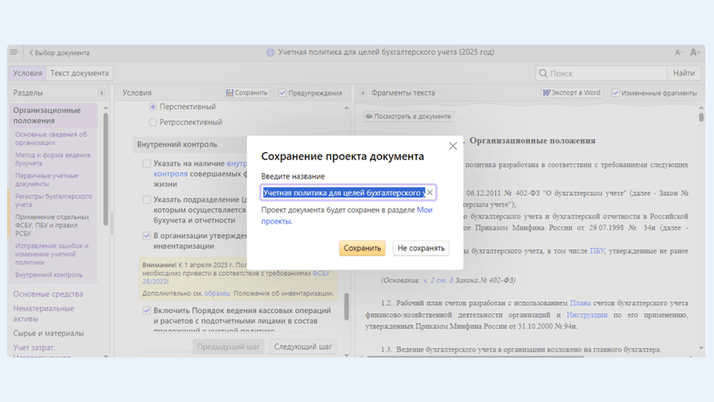714x402 pixels.
Task: Toggle the Предупреждения checkbox
Action: [x=282, y=93]
